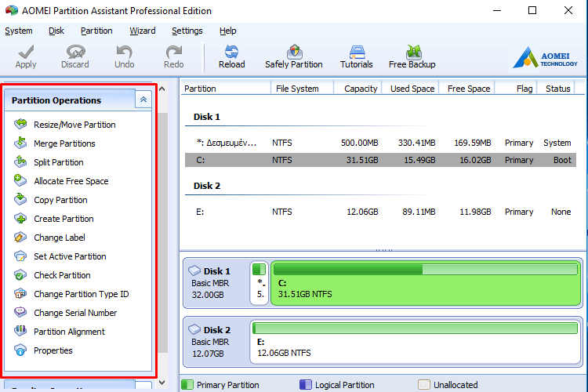Select Set Active Partition operation
Viewport: 588px width, 392px height.
(x=70, y=256)
